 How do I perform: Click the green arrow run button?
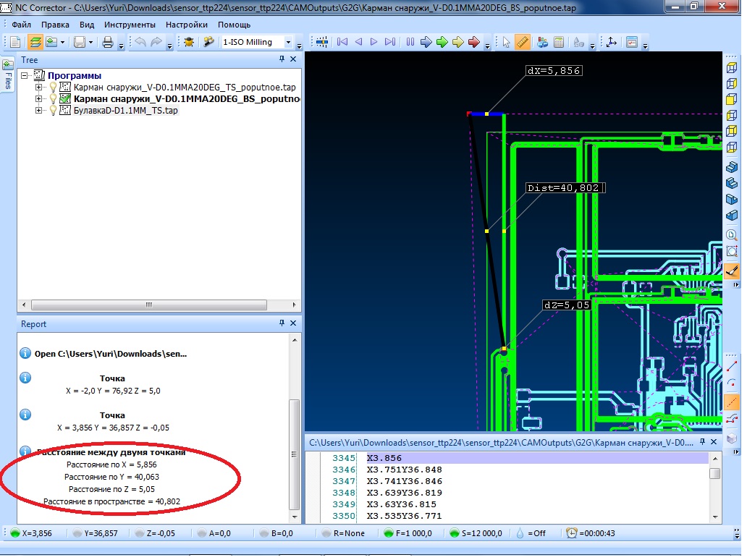point(442,42)
